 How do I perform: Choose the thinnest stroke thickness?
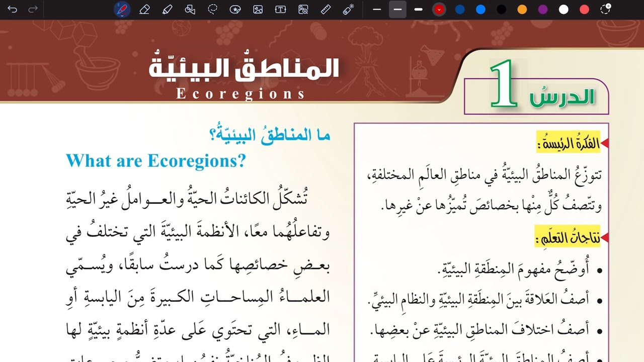[x=377, y=9]
